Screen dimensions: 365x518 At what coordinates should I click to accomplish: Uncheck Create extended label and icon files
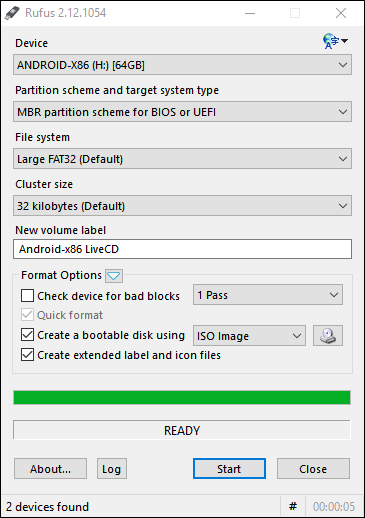coord(27,355)
